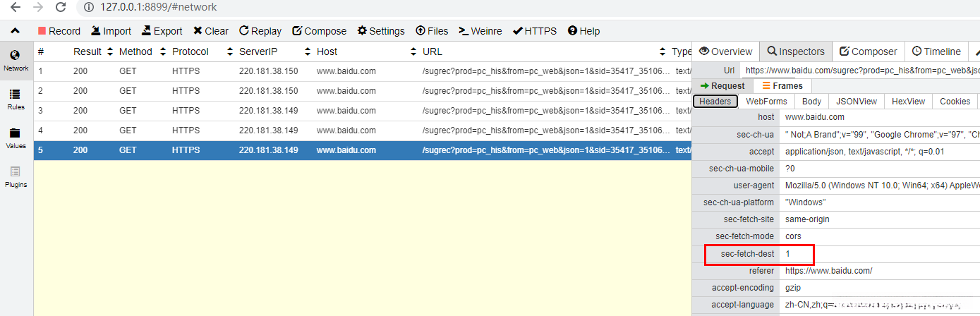Open the Rules sidebar page

pyautogui.click(x=16, y=99)
